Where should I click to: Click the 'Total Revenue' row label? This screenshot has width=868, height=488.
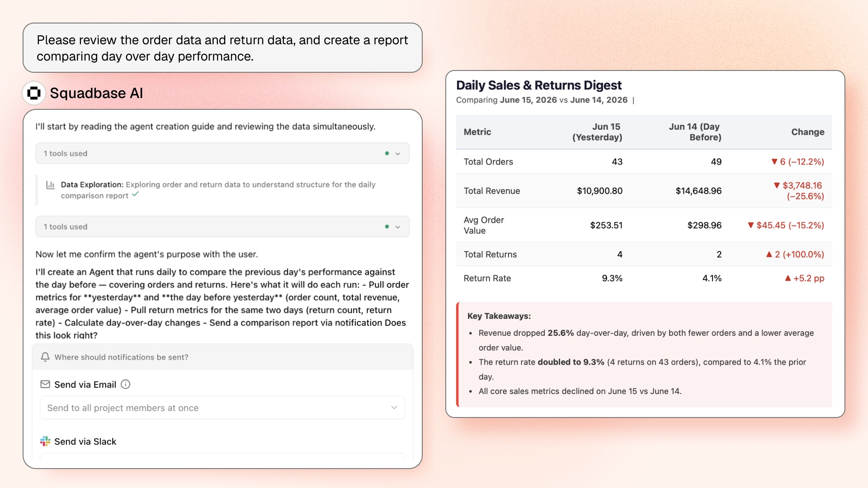pos(492,191)
